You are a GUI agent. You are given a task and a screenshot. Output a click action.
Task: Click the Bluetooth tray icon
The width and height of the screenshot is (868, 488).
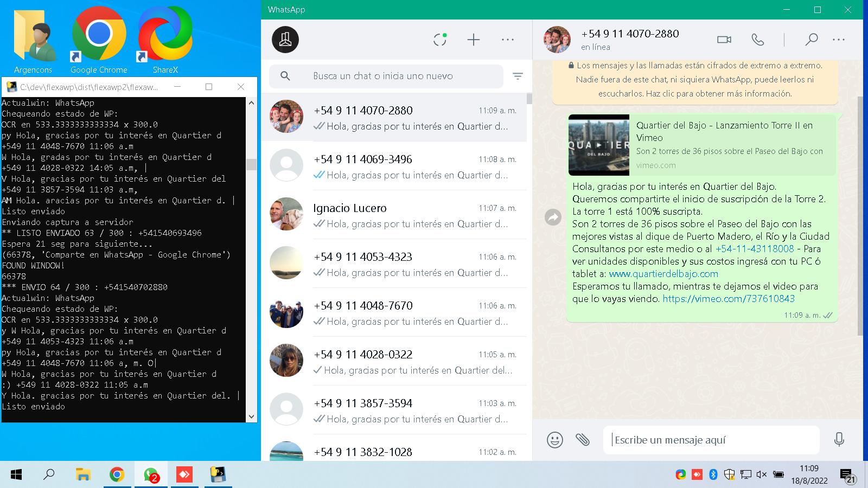[713, 475]
